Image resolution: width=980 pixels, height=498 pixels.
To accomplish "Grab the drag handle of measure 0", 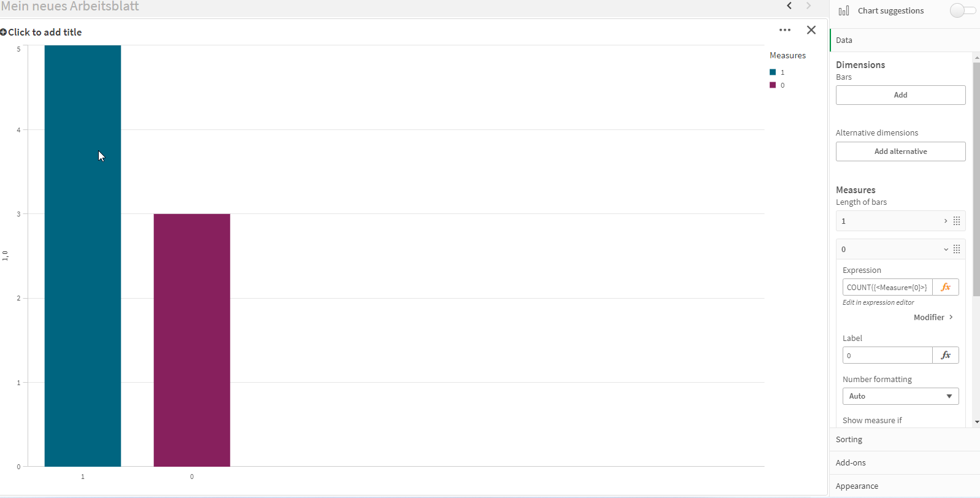I will coord(957,249).
